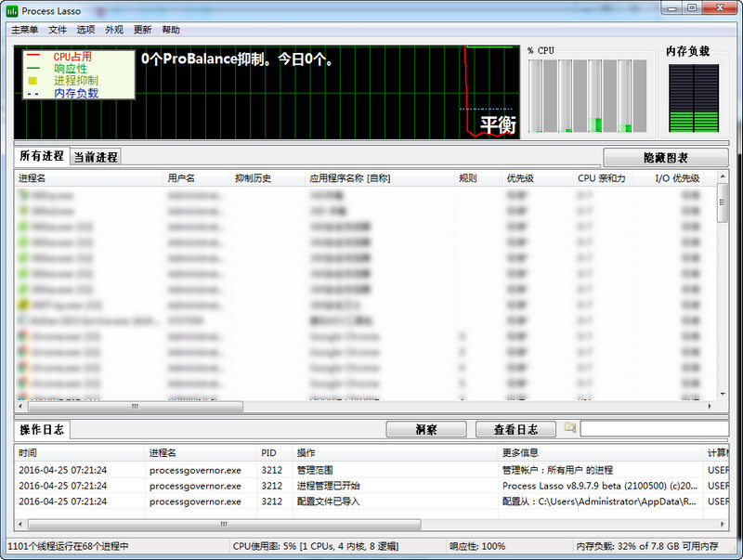
Task: Click the process list vertical scrollbar thumb
Action: (723, 202)
